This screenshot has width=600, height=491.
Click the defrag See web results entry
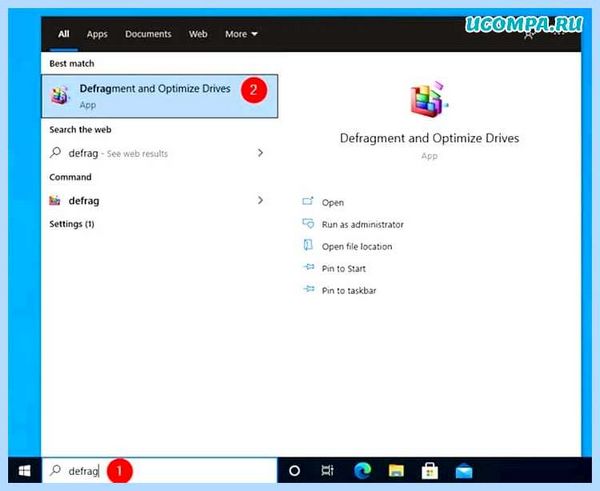pyautogui.click(x=159, y=153)
